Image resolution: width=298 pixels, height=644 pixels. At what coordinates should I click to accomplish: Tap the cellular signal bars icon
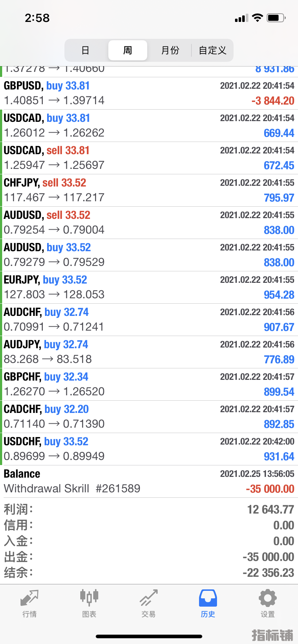(x=241, y=18)
